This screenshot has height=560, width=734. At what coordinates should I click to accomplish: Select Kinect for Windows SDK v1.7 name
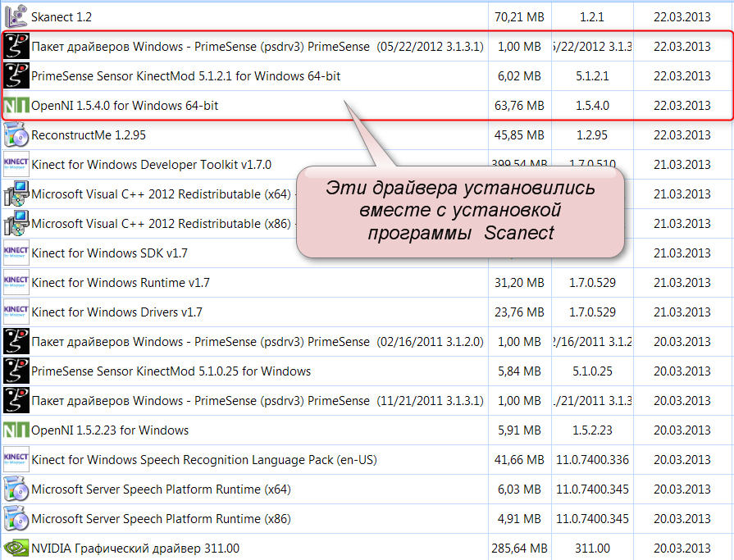[x=110, y=253]
